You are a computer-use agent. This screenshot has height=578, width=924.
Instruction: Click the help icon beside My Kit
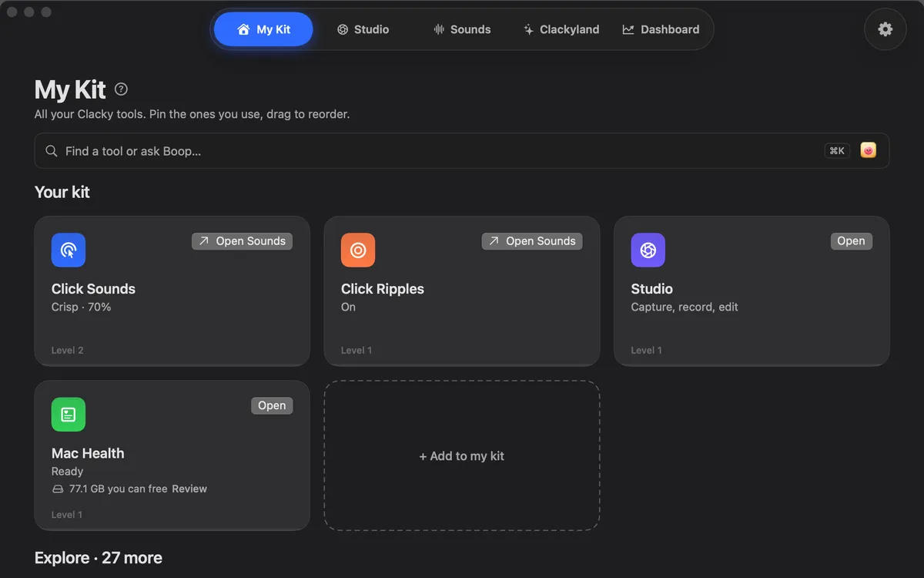[121, 89]
